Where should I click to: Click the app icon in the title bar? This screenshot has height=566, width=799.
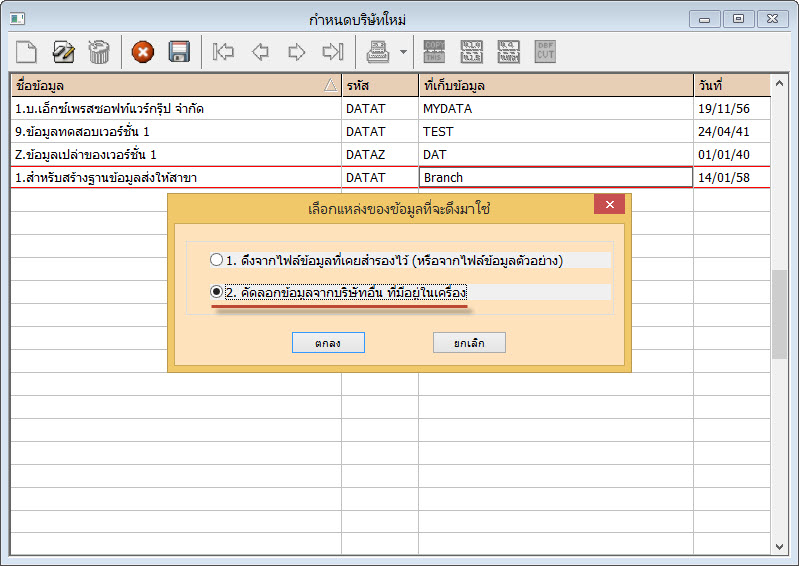point(17,19)
